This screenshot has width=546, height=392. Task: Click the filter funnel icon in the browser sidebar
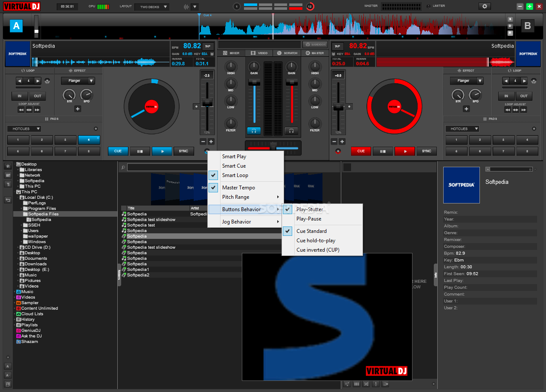click(x=8, y=184)
